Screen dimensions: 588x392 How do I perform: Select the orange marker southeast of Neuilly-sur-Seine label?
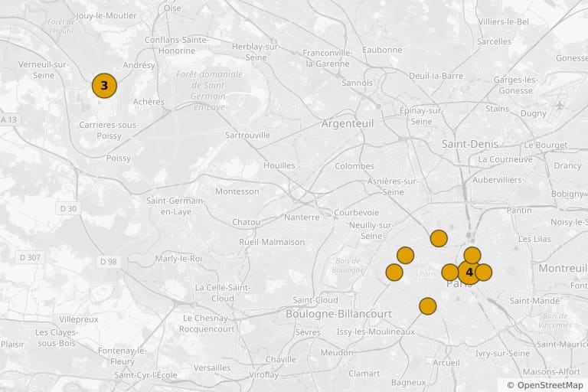pyautogui.click(x=405, y=256)
